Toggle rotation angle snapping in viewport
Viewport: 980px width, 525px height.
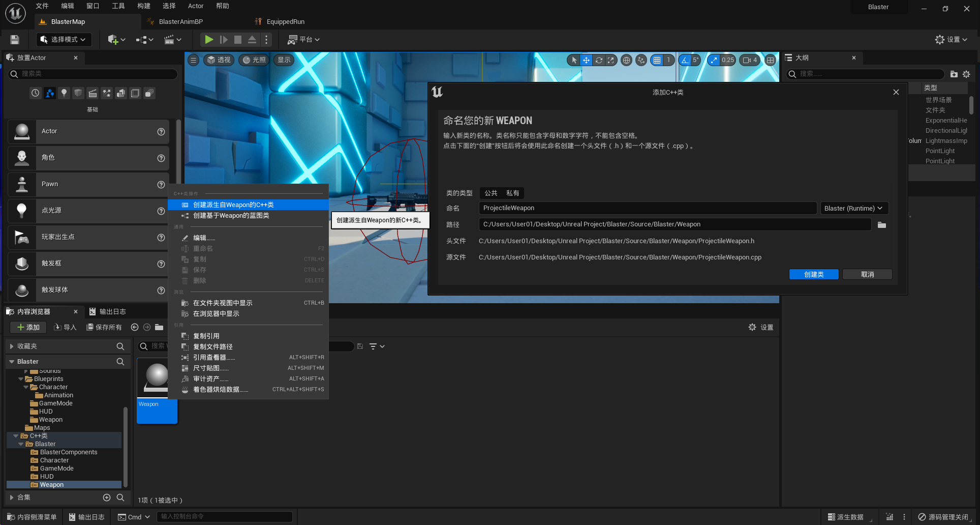point(685,60)
